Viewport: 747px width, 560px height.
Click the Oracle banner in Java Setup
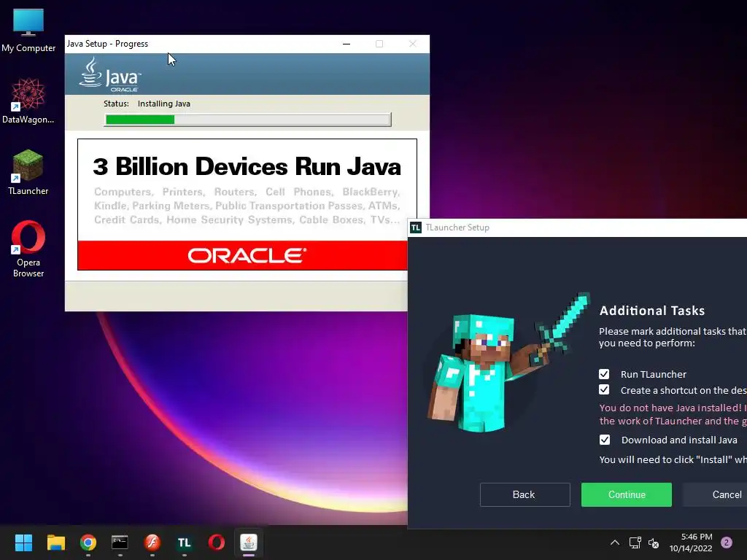(x=242, y=255)
